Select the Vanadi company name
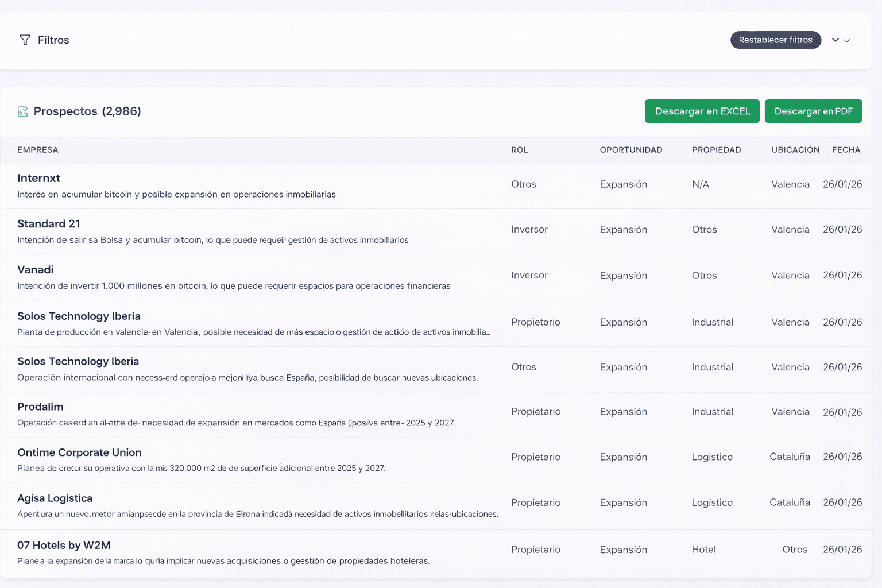This screenshot has width=882, height=588. [x=36, y=270]
